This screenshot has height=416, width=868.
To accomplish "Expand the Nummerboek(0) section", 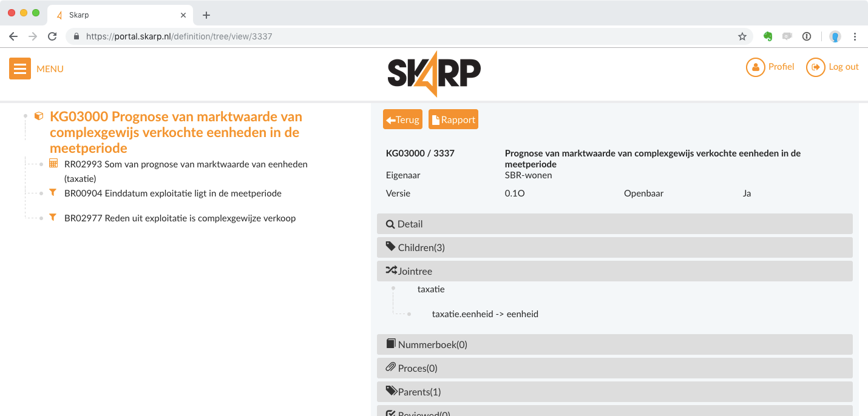I will [614, 344].
